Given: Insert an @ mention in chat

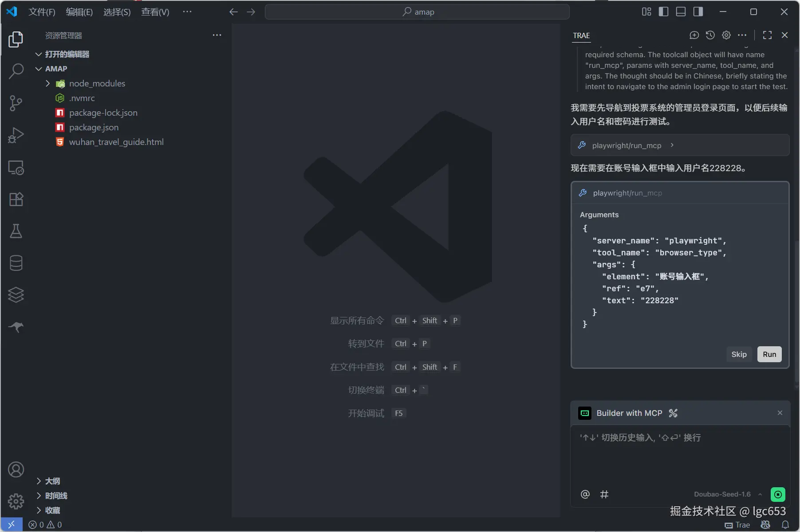Looking at the screenshot, I should pyautogui.click(x=585, y=494).
